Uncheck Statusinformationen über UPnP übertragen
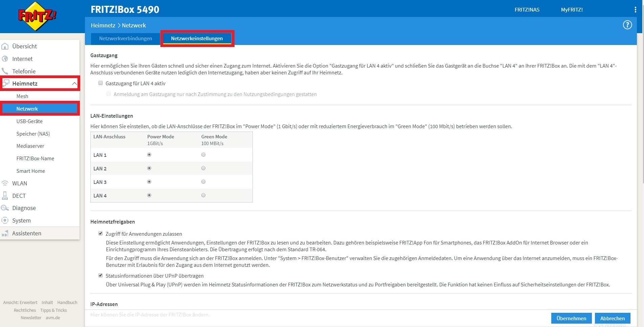 coord(101,276)
